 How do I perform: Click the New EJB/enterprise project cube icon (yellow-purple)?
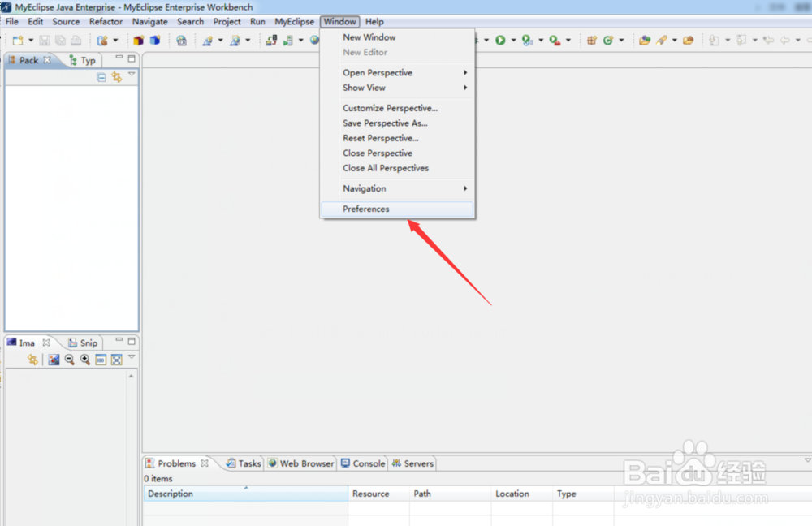pyautogui.click(x=138, y=41)
